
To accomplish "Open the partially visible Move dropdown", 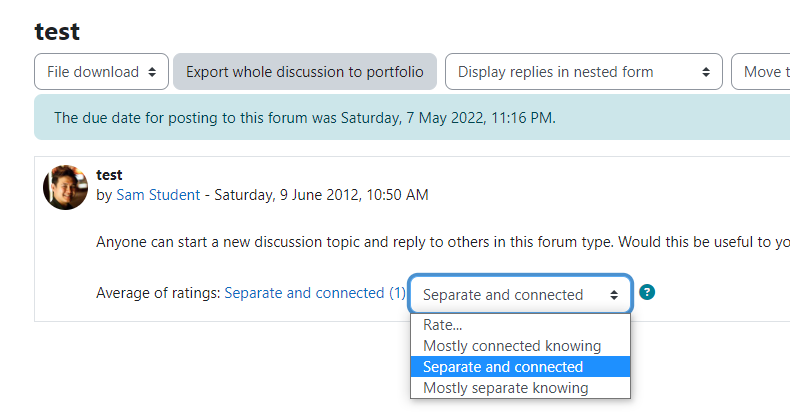I will coord(761,72).
